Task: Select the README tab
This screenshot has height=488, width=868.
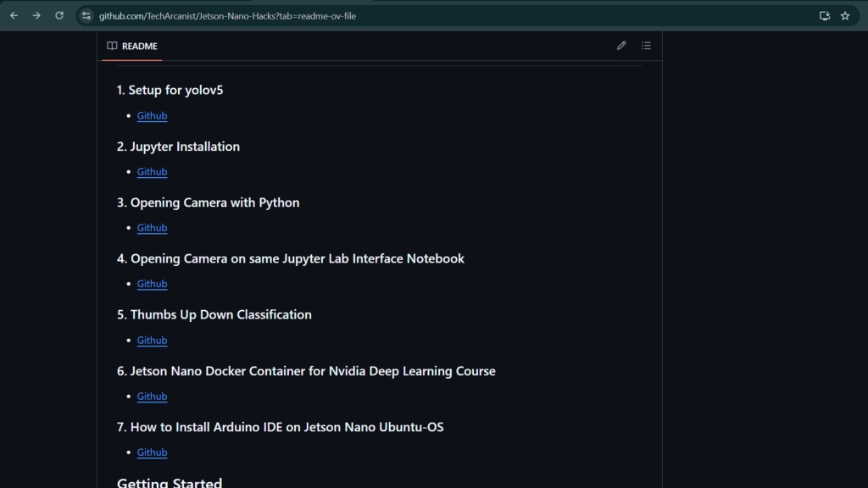Action: [131, 46]
